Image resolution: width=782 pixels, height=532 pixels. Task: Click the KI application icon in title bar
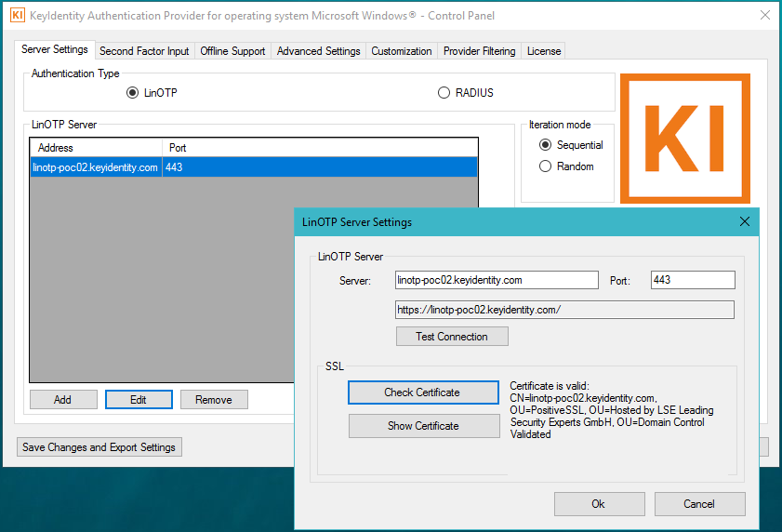[x=17, y=15]
